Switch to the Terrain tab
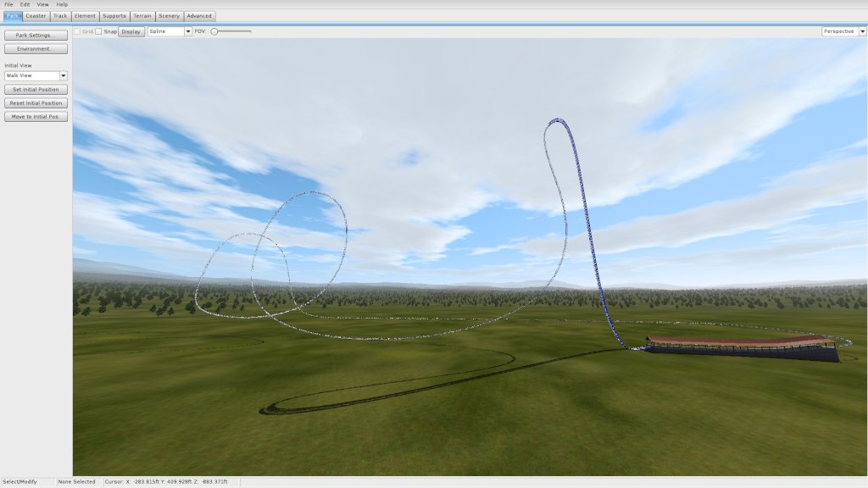 pyautogui.click(x=142, y=16)
